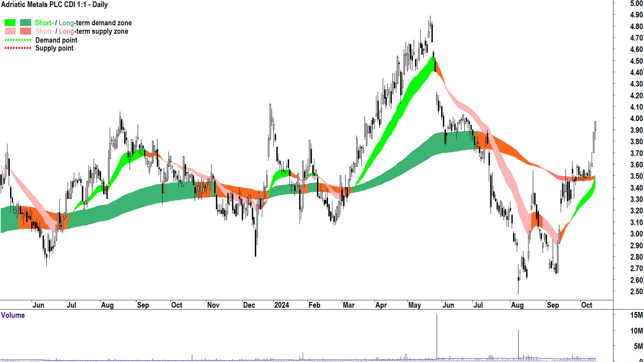Click the Volume panel label
The width and height of the screenshot is (644, 362).
tap(13, 315)
